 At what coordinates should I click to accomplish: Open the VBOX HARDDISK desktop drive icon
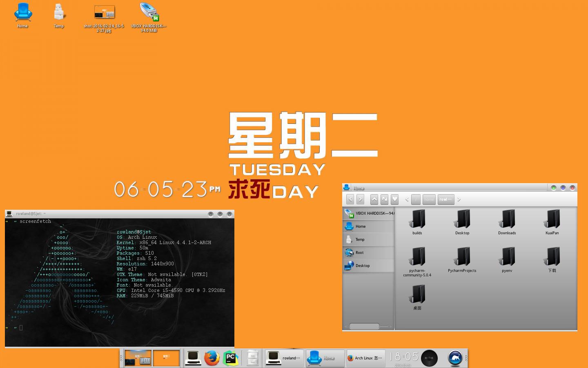click(149, 18)
